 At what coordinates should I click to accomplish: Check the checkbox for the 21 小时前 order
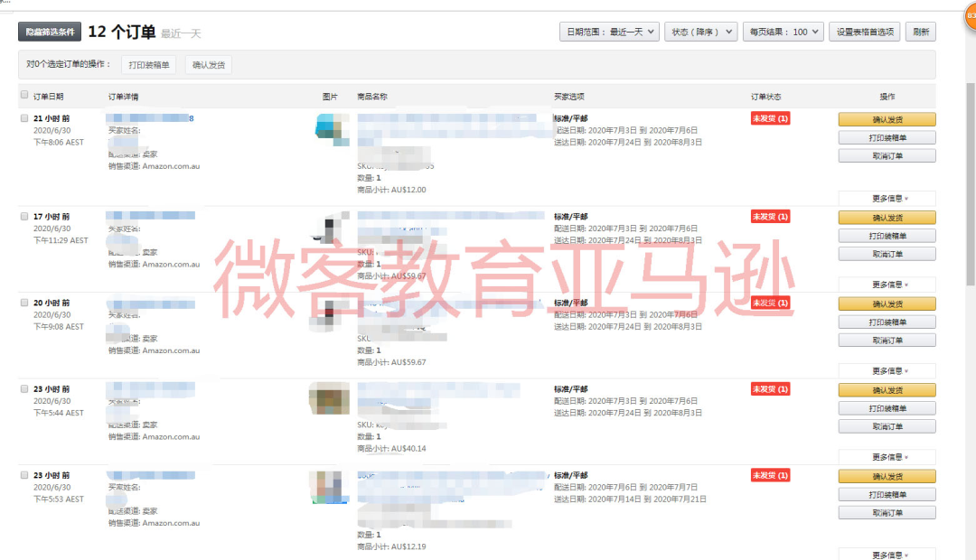pos(24,117)
